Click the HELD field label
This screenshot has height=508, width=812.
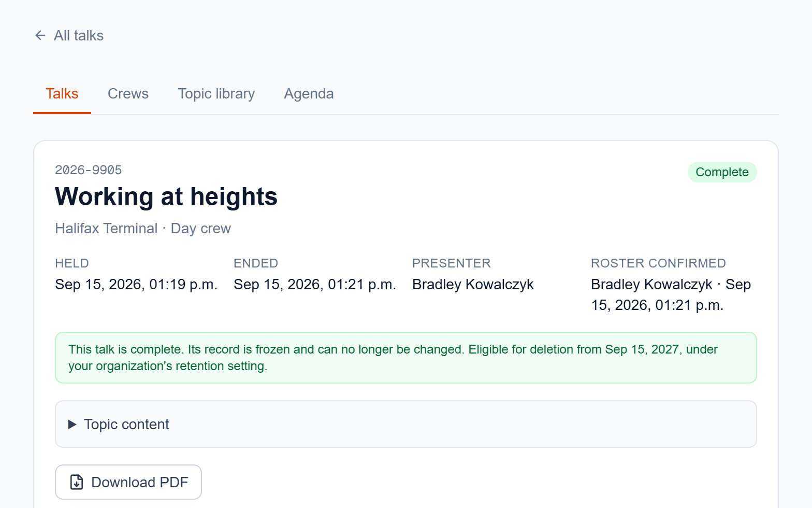pyautogui.click(x=72, y=263)
